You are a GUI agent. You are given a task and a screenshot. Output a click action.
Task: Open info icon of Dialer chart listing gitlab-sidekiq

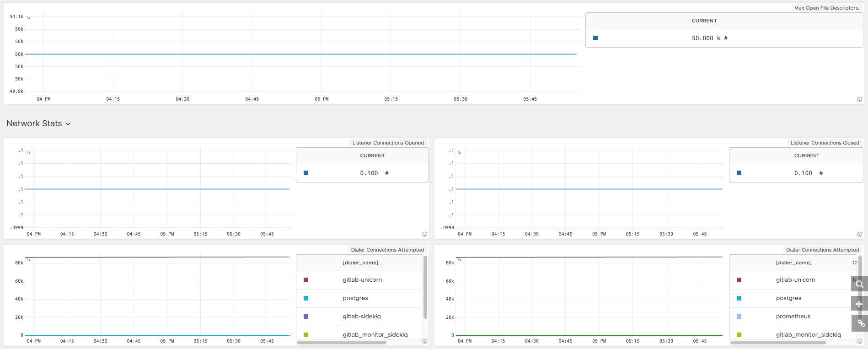point(425,341)
